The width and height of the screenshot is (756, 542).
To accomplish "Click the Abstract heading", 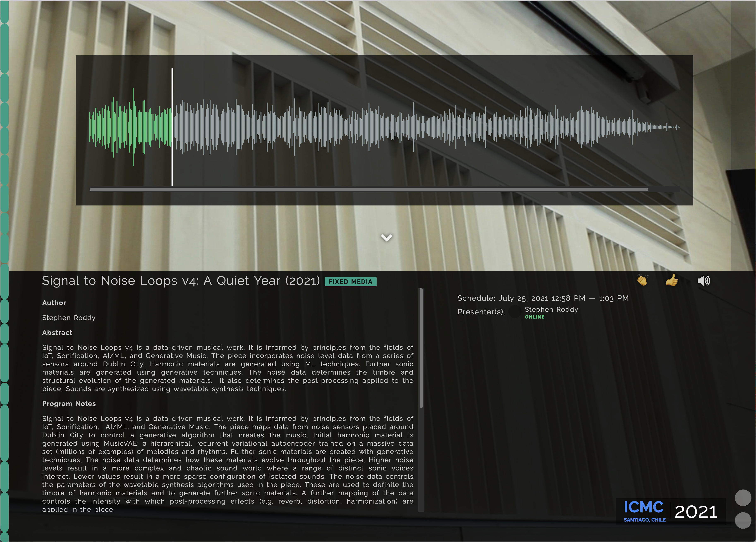I will point(57,332).
